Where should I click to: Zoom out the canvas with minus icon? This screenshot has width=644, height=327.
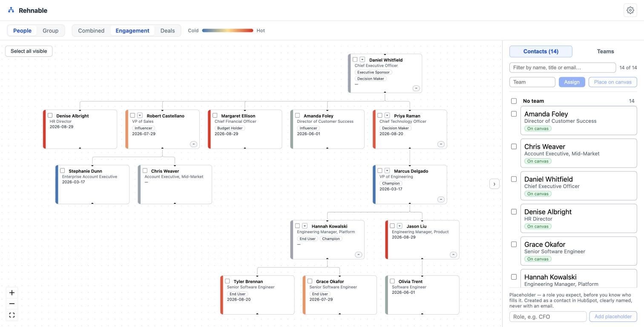(x=12, y=304)
